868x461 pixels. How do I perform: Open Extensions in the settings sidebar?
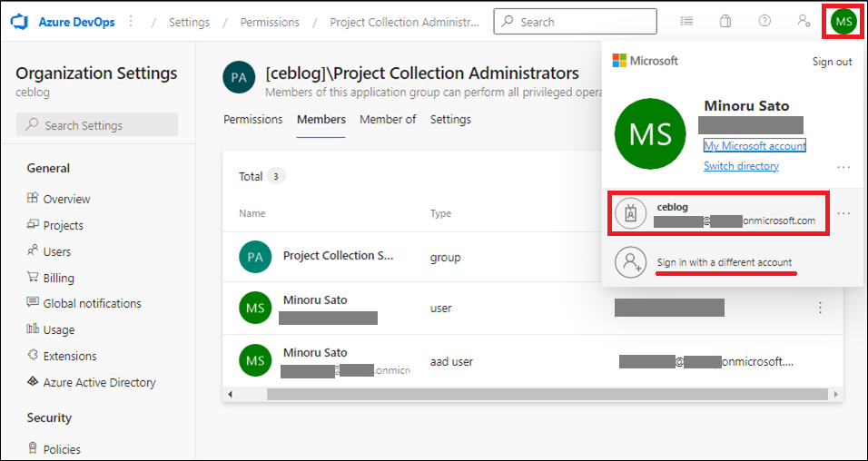tap(70, 356)
